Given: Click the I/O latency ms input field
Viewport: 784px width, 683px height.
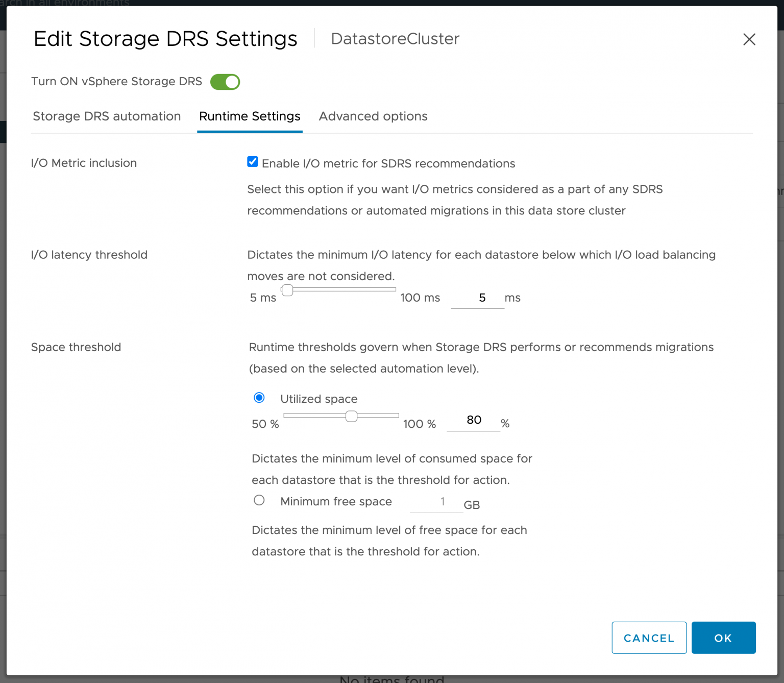Looking at the screenshot, I should (x=477, y=298).
